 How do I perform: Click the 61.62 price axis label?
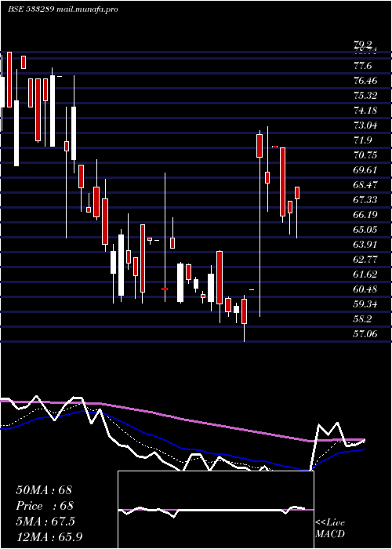coord(365,274)
